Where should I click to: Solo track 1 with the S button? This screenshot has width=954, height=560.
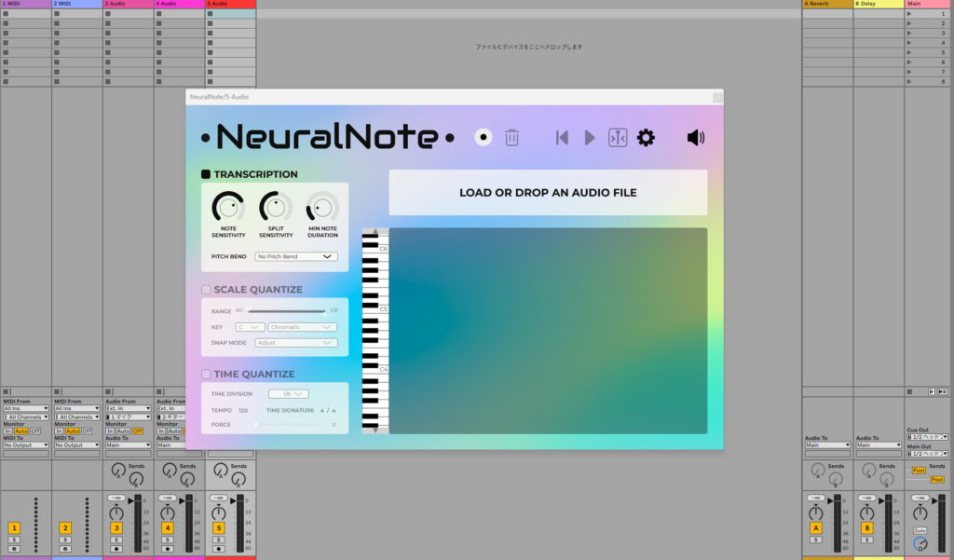[14, 540]
